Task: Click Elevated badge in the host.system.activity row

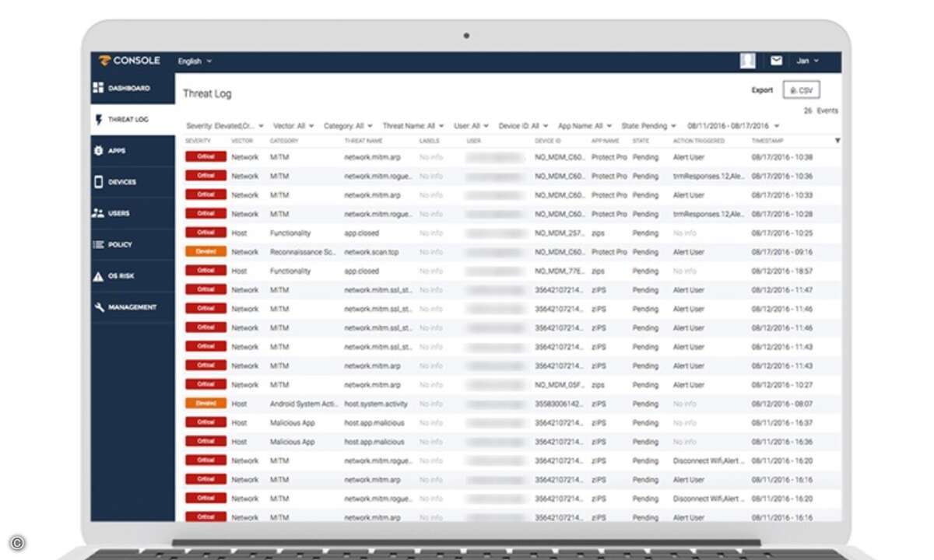Action: click(205, 404)
